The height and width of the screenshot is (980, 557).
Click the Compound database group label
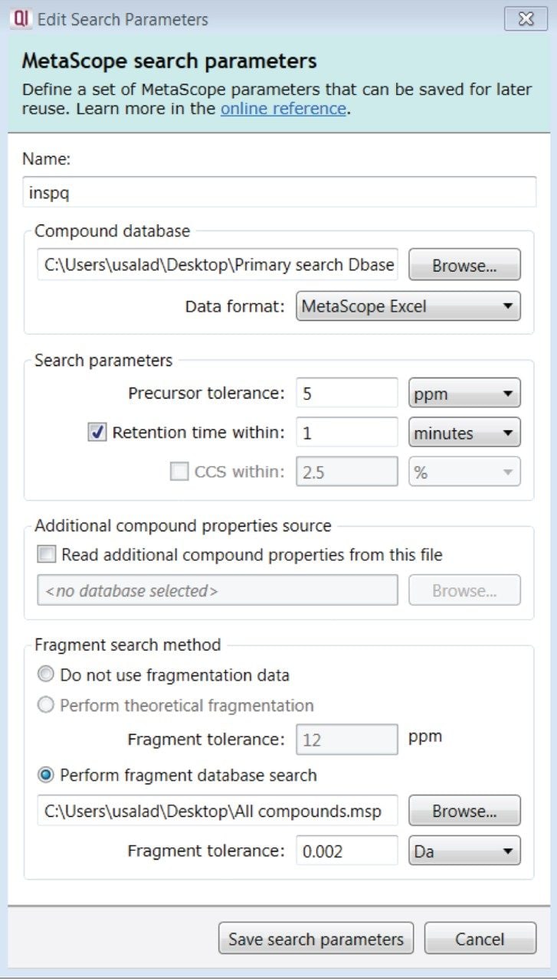pos(113,230)
